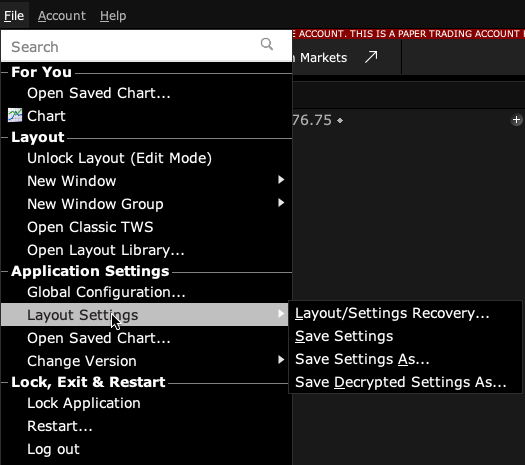Click Save Settings in the submenu
The height and width of the screenshot is (465, 525).
(x=405, y=336)
